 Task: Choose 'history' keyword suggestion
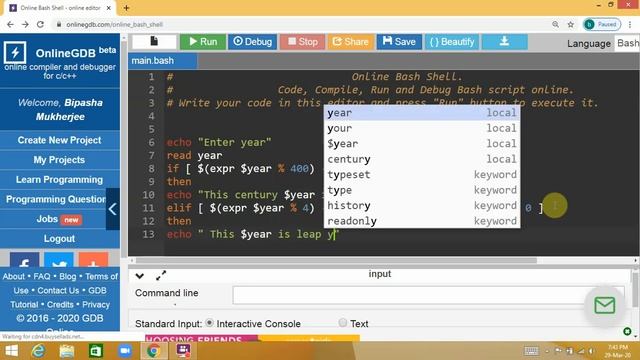pos(422,206)
